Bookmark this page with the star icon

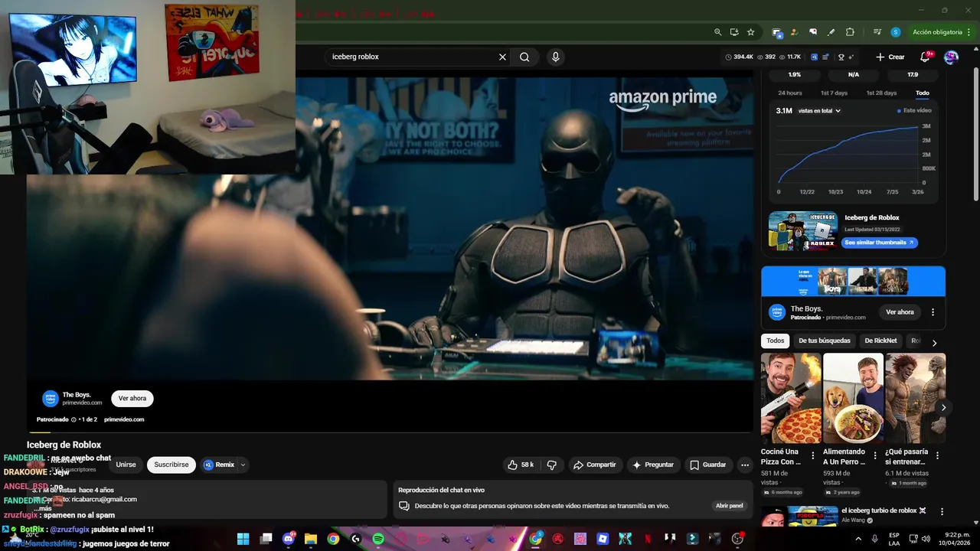tap(751, 32)
